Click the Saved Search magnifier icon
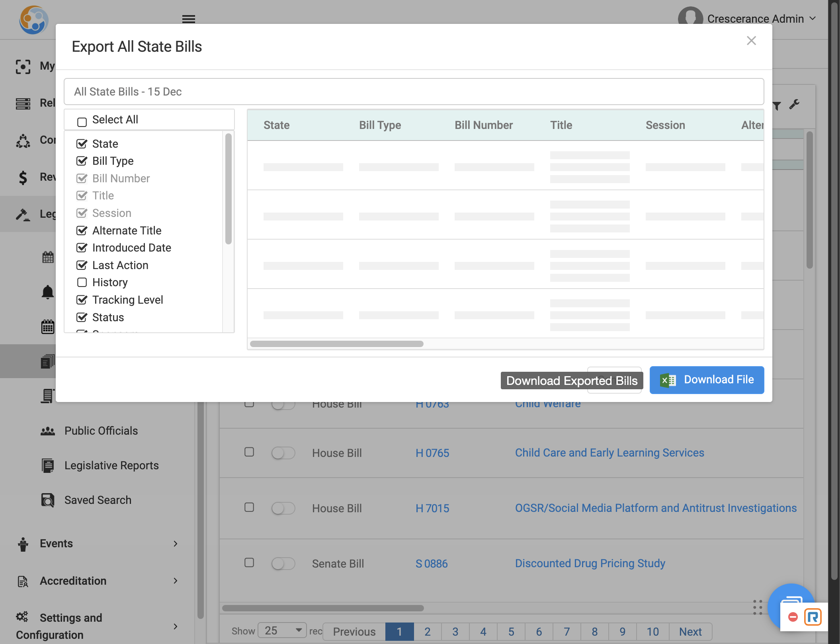 coord(48,500)
